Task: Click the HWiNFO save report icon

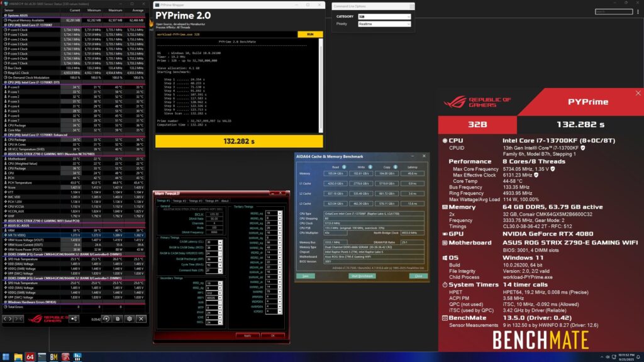Action: 118,319
